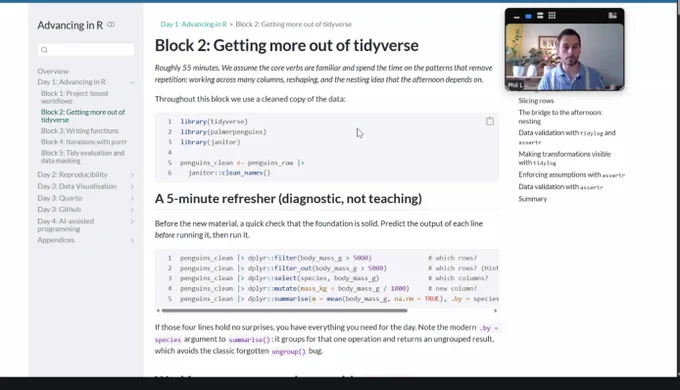
Task: Jump to Making transformations visible with tidylog
Action: point(564,158)
